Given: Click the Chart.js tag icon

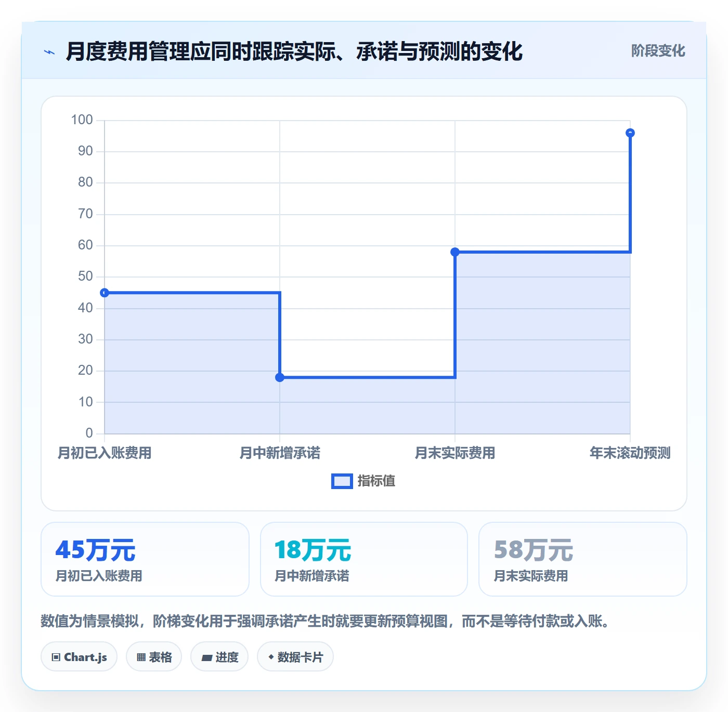Looking at the screenshot, I should (56, 657).
